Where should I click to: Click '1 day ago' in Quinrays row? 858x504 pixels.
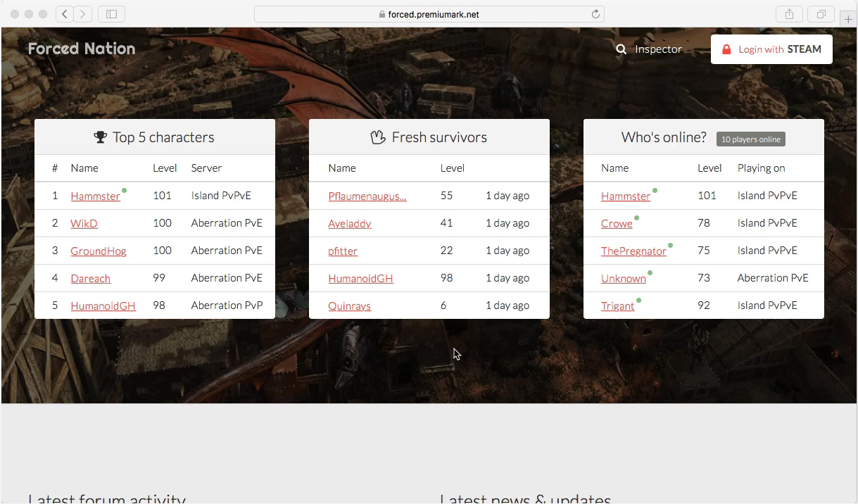point(507,305)
